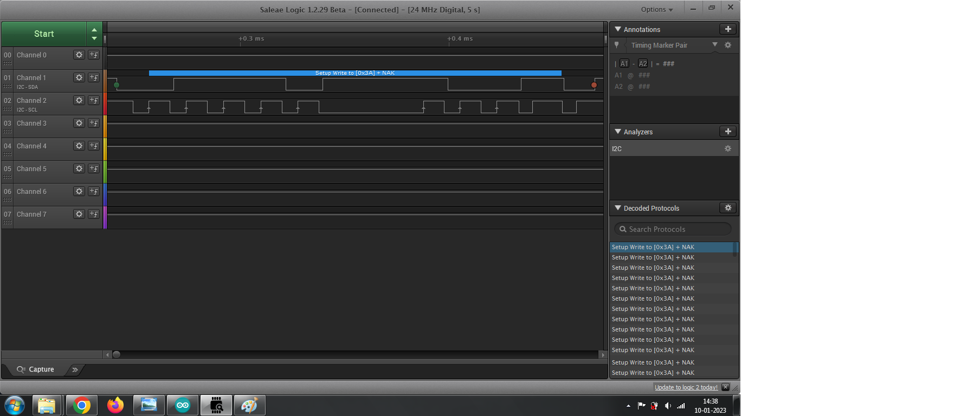Place timing marker A1
The width and height of the screenshot is (980, 416).
click(x=624, y=63)
